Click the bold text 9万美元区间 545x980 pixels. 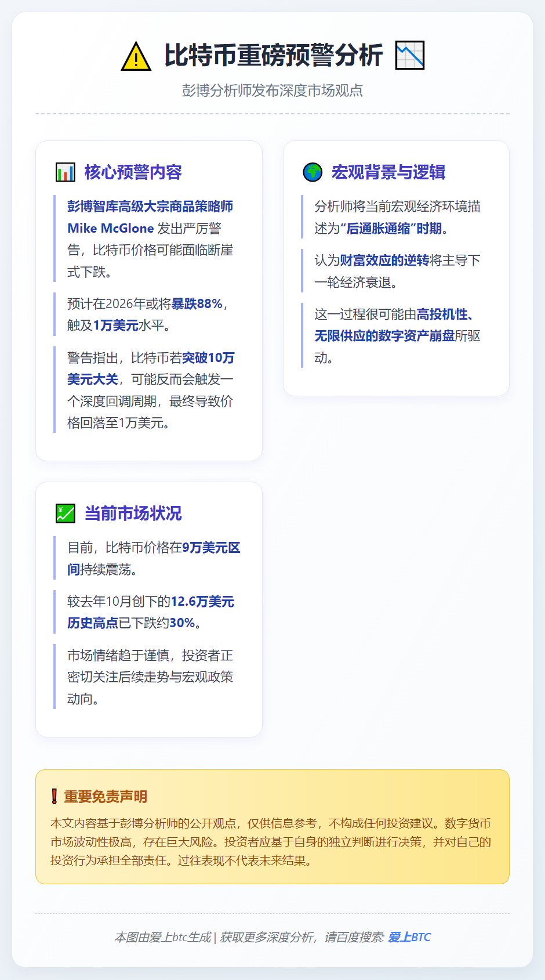pos(154,559)
